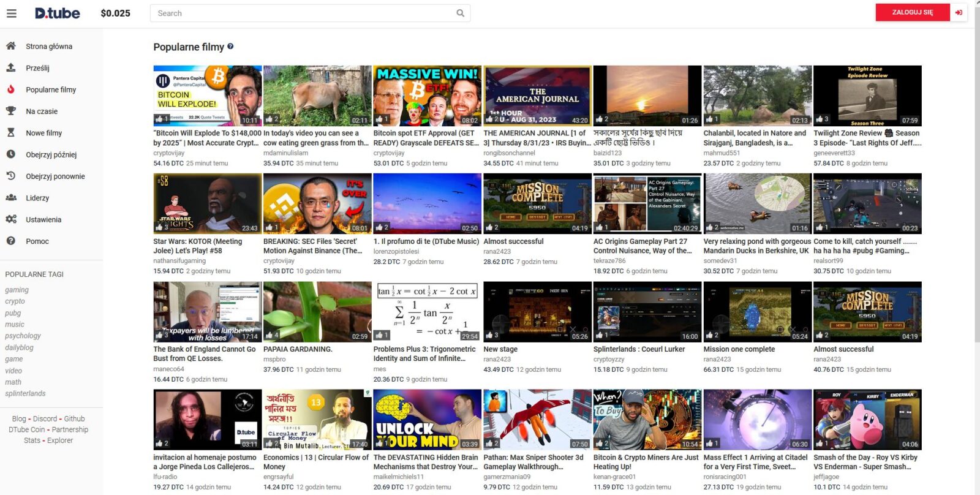Open title Pathan: Max Sniper Shooter 3d

pos(533,462)
